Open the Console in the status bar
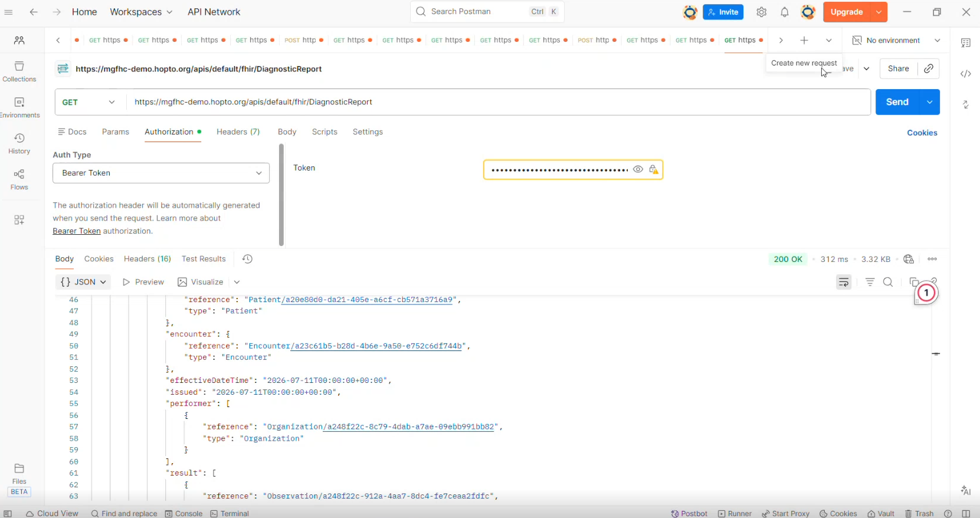Viewport: 980px width, 518px height. click(x=183, y=513)
